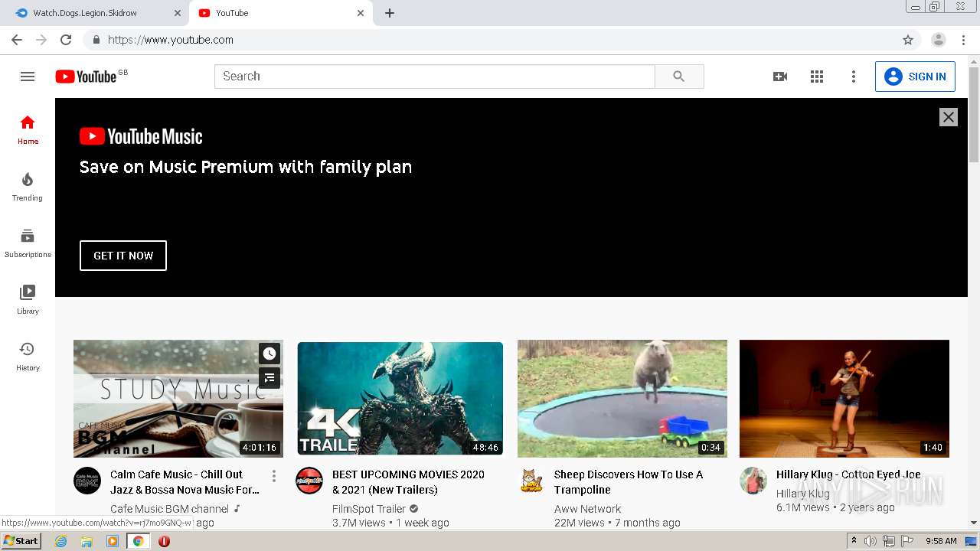
Task: Open the Windows Start menu
Action: 21,541
